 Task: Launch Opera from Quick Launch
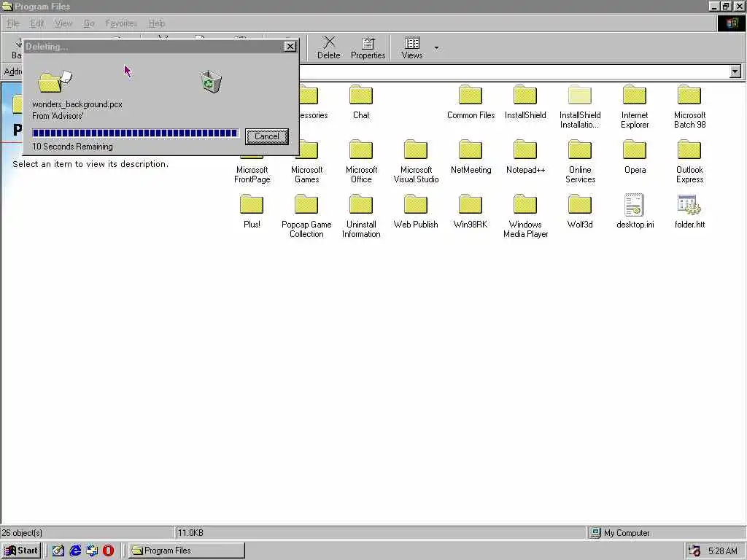point(109,551)
